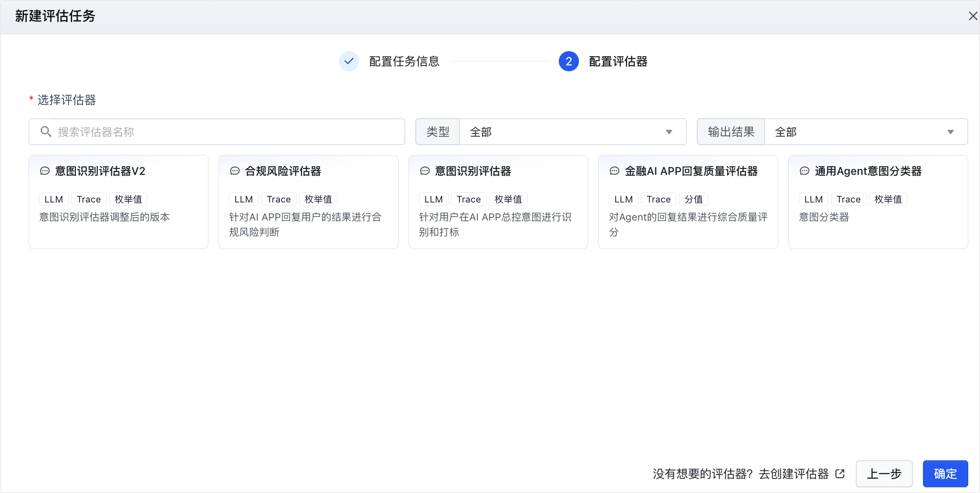The width and height of the screenshot is (980, 493).
Task: Click the LLM tag on 通用Agent意图分类器 card
Action: [x=813, y=199]
